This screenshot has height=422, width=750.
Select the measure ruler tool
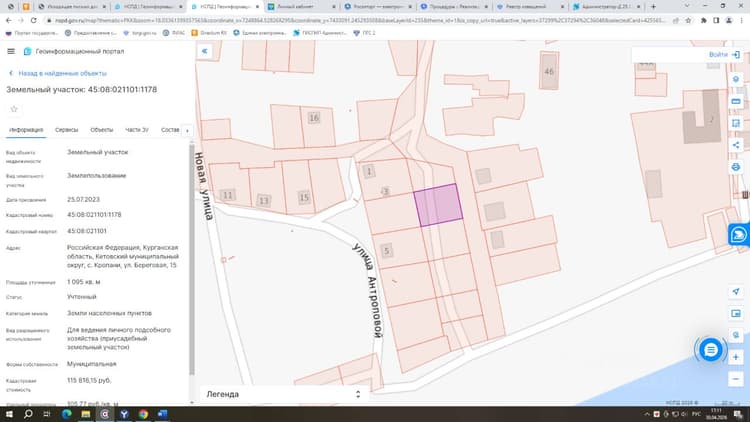pos(736,101)
